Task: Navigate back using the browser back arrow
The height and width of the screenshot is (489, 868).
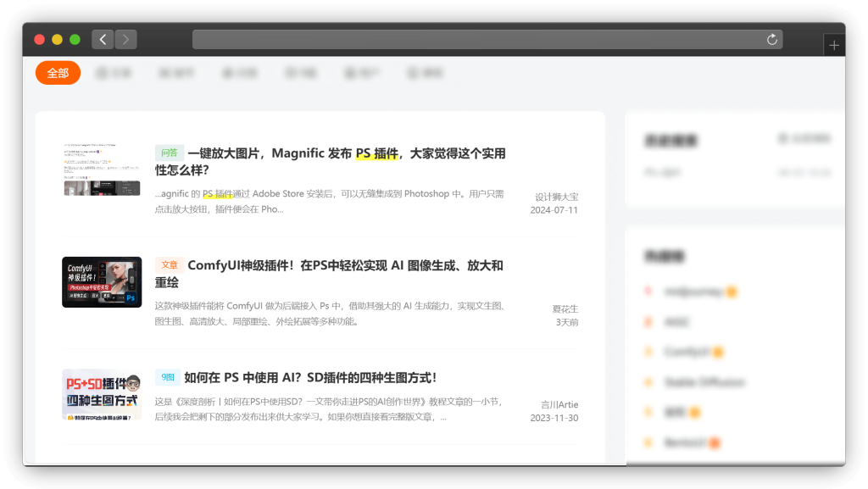Action: (102, 39)
